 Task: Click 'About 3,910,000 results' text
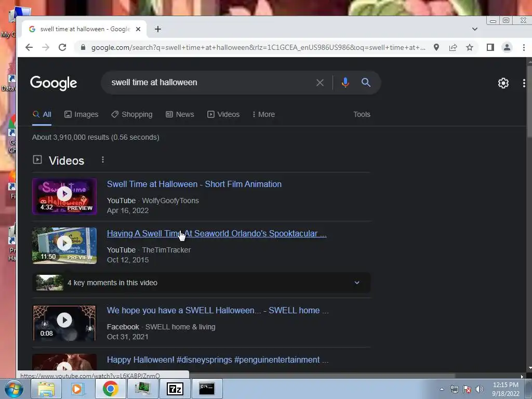71,137
